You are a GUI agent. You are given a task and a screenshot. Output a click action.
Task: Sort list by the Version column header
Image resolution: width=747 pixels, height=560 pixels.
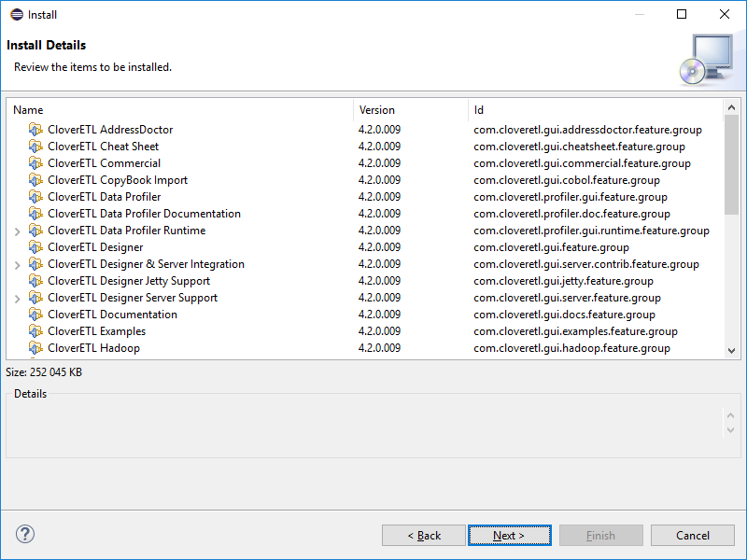[x=411, y=110]
